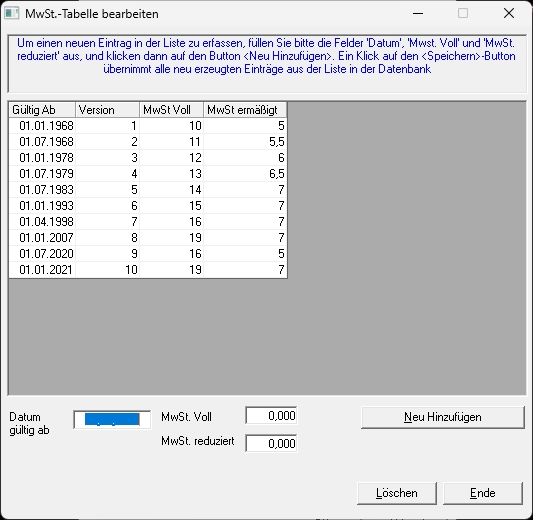
Task: Click Version cell 9
Action: click(107, 254)
